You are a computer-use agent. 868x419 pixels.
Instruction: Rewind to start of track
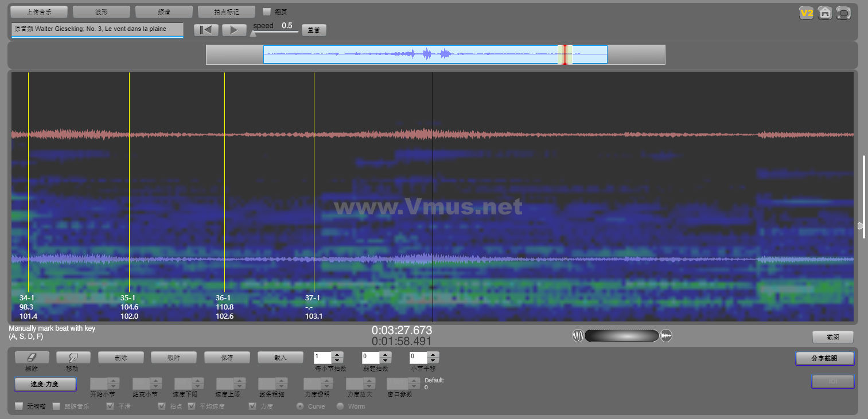pos(206,30)
